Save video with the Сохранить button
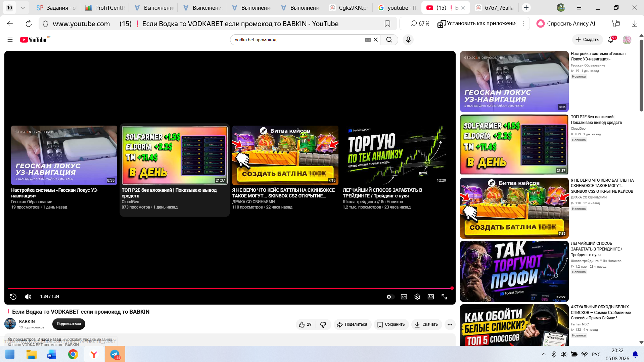Image resolution: width=644 pixels, height=362 pixels. pyautogui.click(x=391, y=324)
